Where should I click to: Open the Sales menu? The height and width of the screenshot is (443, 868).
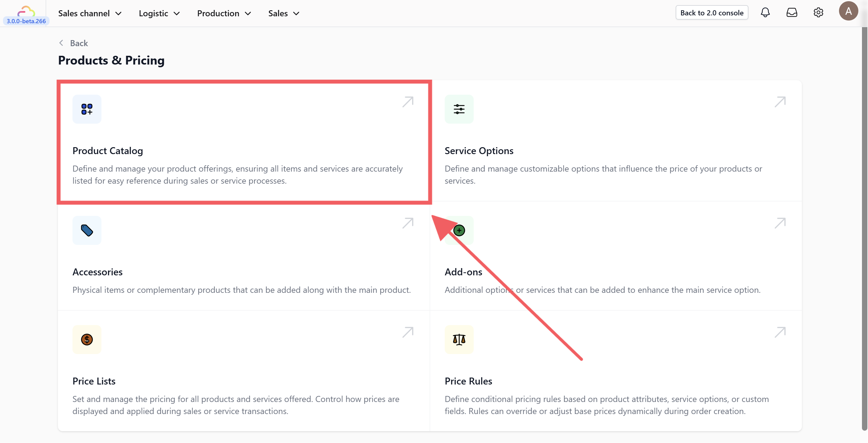coord(283,14)
